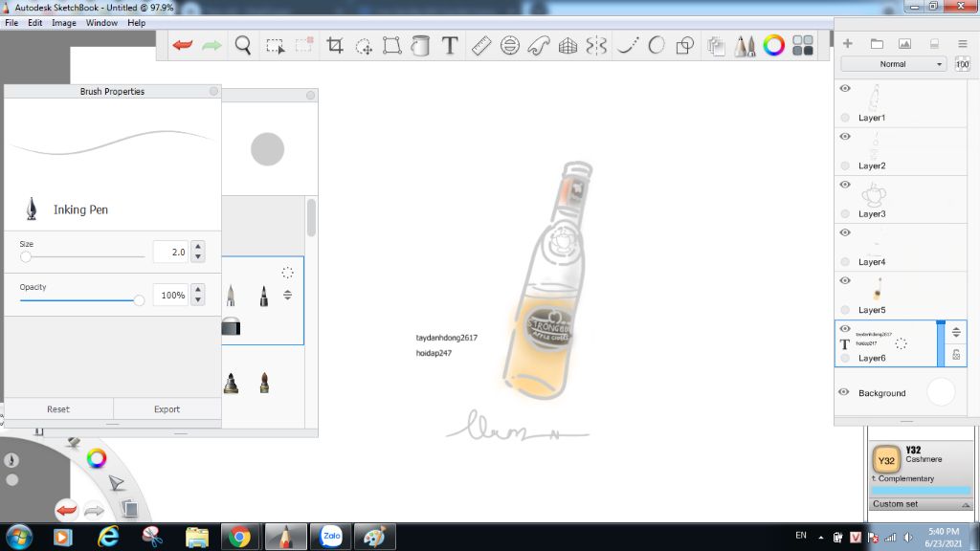Click the Add Image layer icon
The image size is (980, 551).
click(904, 44)
